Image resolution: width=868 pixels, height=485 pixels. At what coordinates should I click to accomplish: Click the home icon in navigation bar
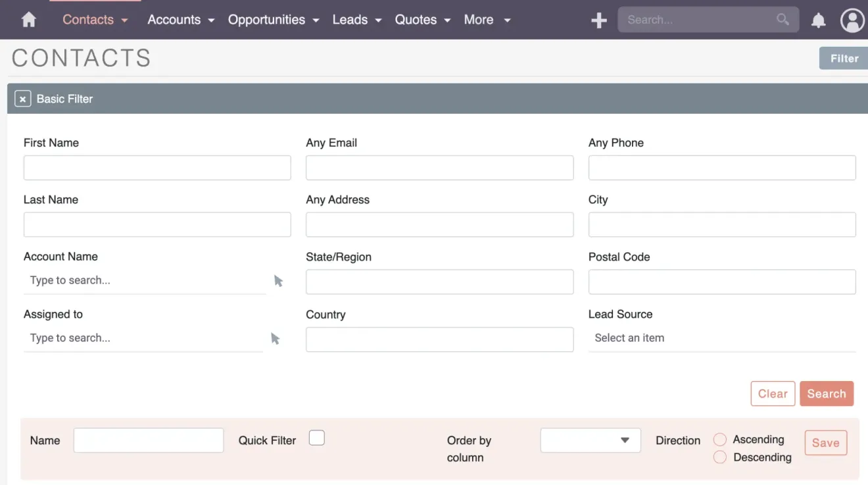pyautogui.click(x=28, y=20)
